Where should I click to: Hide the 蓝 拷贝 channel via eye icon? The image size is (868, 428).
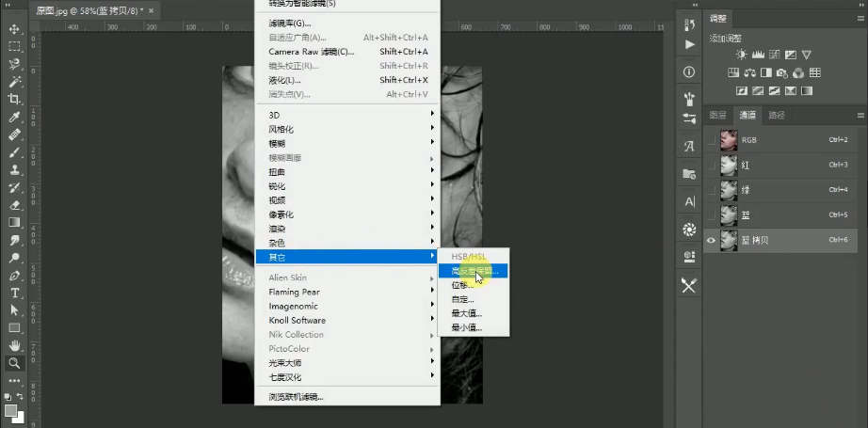[x=712, y=240]
